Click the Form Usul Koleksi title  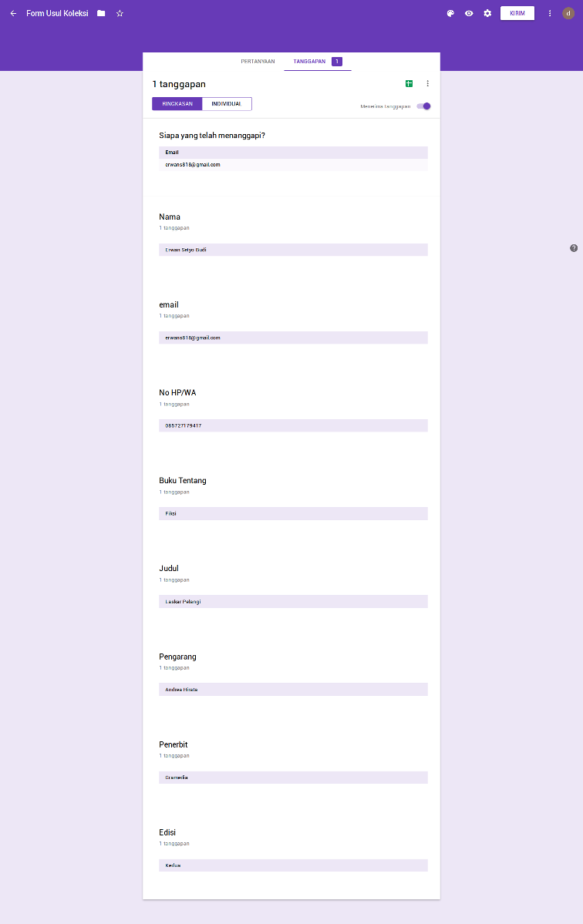click(57, 13)
